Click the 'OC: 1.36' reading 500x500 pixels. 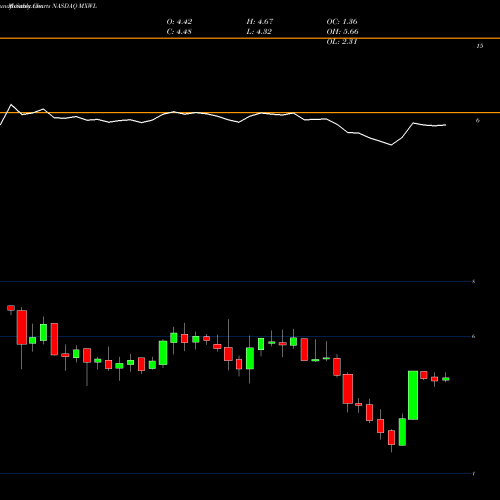[x=342, y=22]
